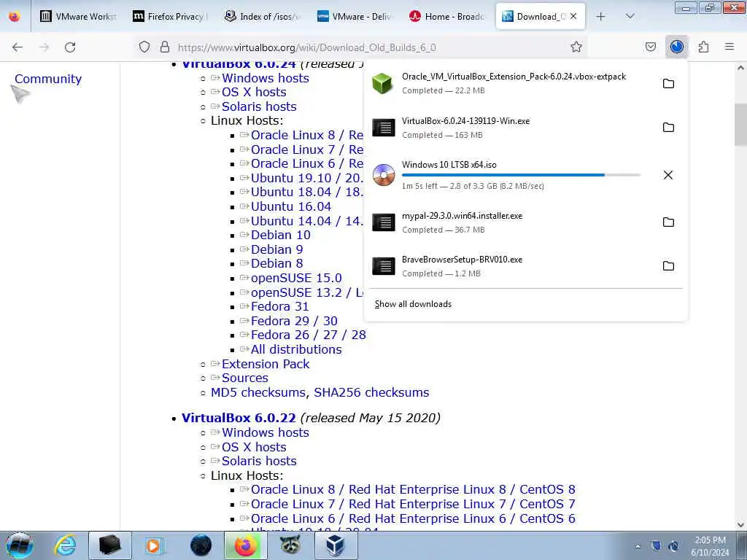
Task: Open 6.0.22 Windows hosts link
Action: pos(266,433)
